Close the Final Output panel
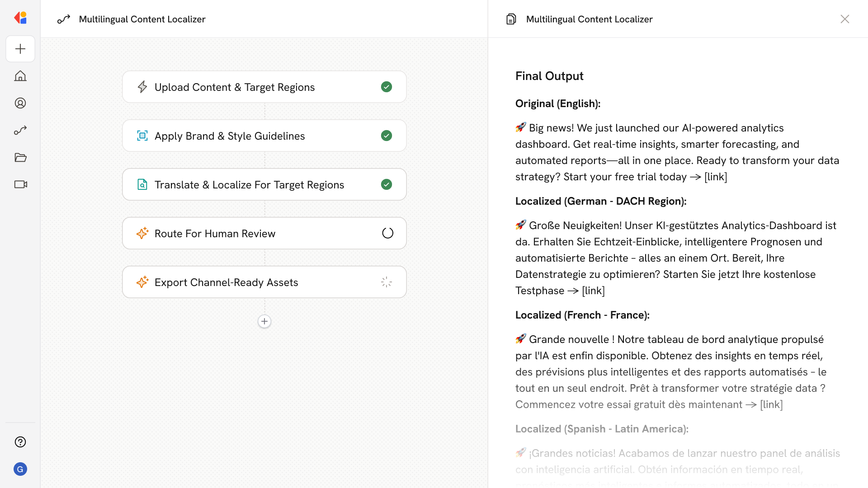 845,19
